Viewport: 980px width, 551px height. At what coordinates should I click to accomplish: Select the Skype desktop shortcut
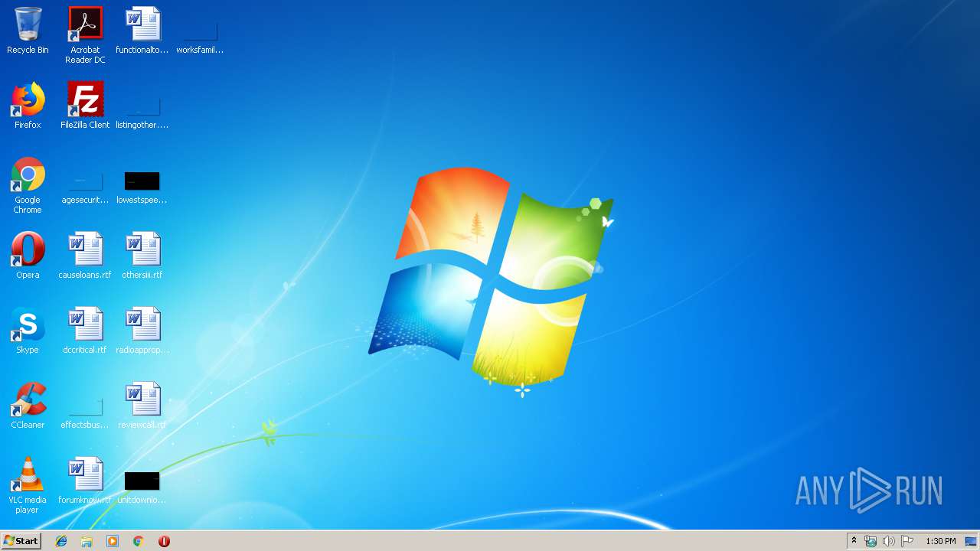click(28, 331)
